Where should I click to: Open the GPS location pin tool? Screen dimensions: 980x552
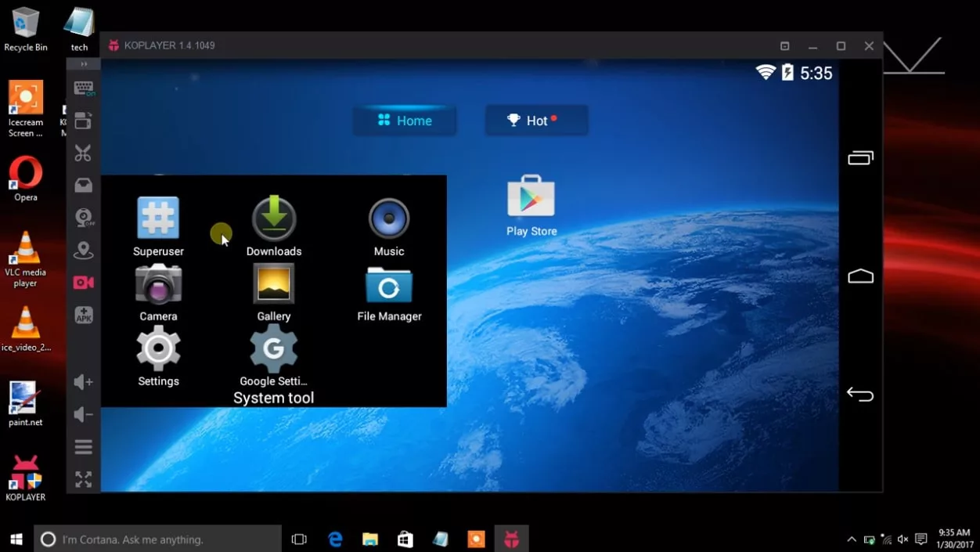click(x=83, y=251)
